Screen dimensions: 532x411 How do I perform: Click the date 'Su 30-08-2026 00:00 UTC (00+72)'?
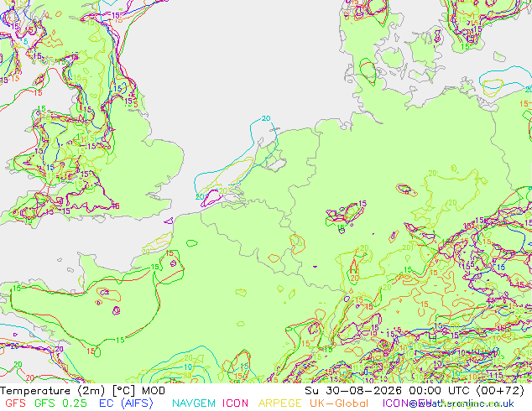[x=415, y=391]
